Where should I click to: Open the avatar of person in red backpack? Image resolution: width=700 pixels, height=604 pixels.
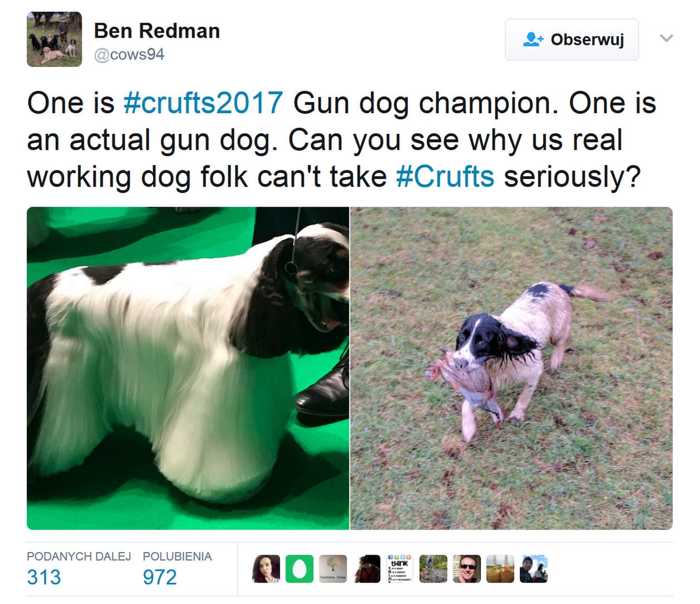point(366,569)
